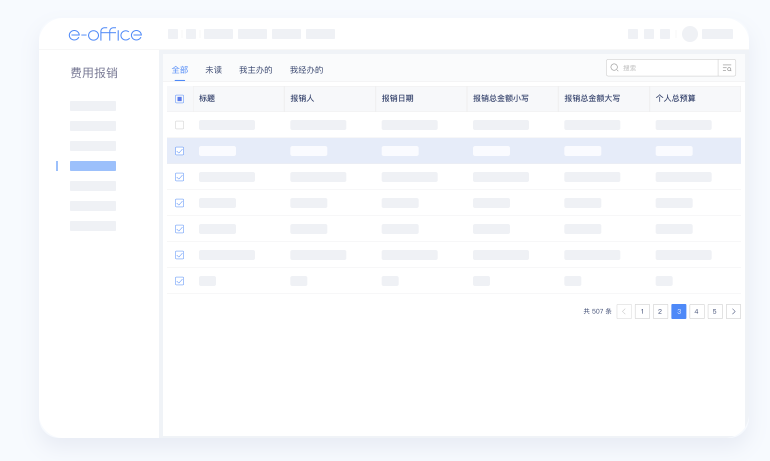Screen dimensions: 770x461
Task: Switch to the 我主办的 tab
Action: [255, 70]
